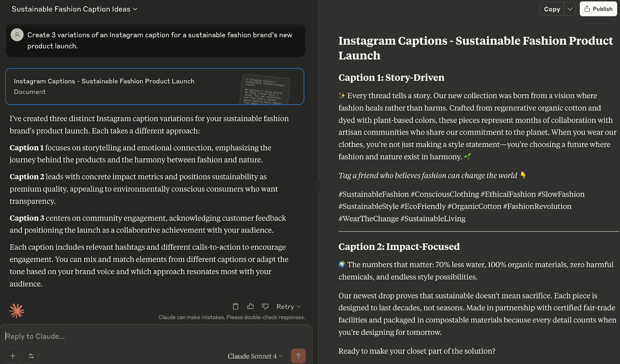Open the document preview thumbnail
This screenshot has width=620, height=364.
265,89
